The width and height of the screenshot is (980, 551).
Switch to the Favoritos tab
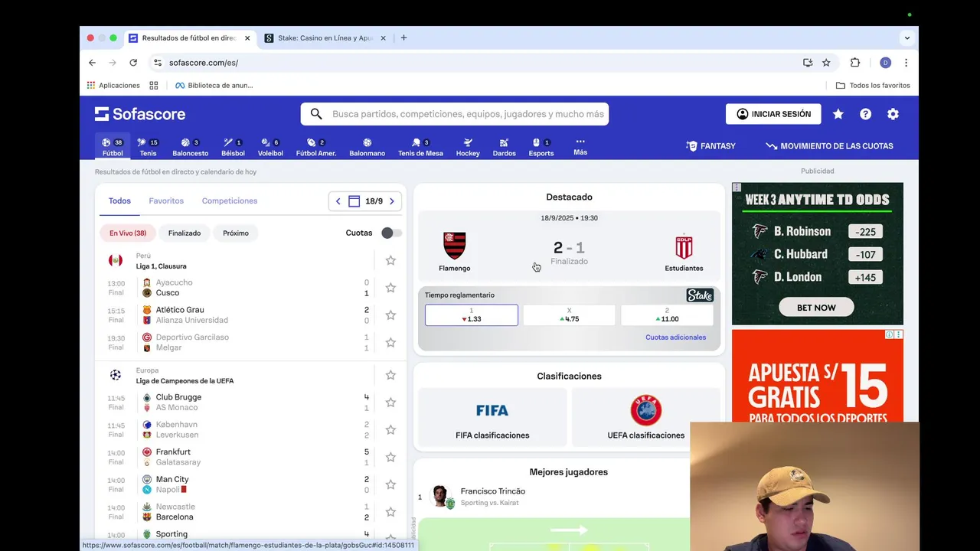[166, 201]
